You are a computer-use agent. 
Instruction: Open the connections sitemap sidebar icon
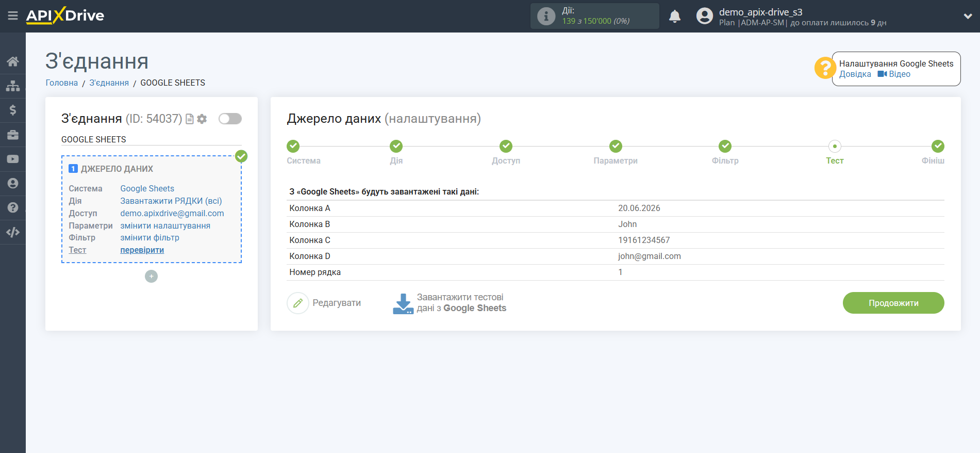point(13,86)
